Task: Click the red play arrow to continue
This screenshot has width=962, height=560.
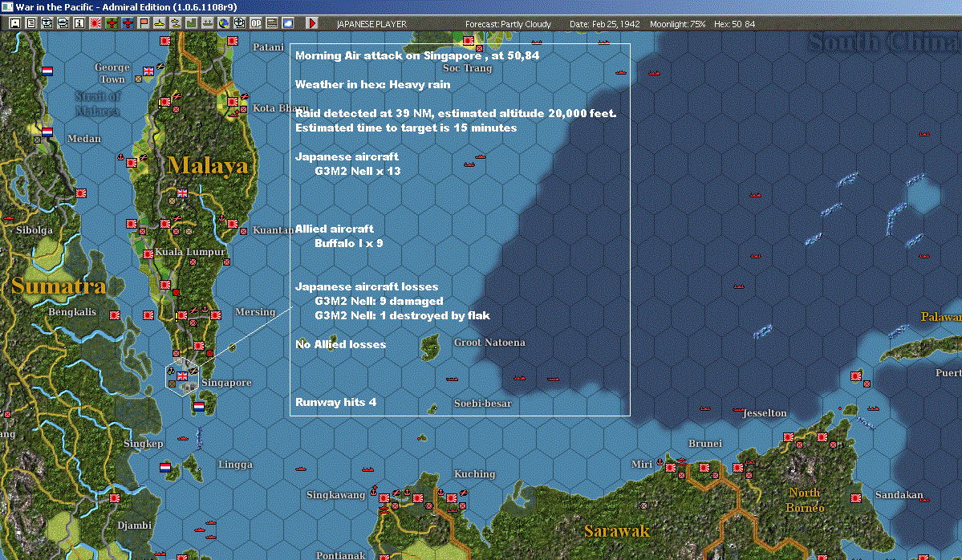Action: coord(311,23)
